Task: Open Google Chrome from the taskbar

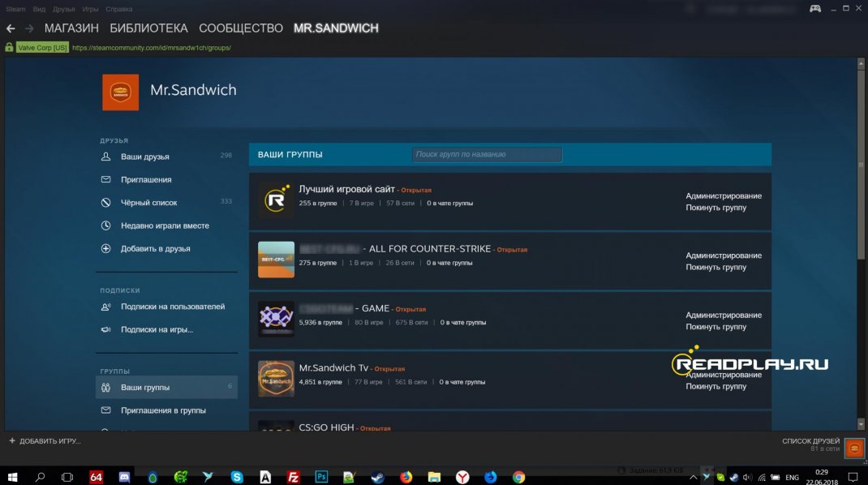Action: pyautogui.click(x=518, y=477)
